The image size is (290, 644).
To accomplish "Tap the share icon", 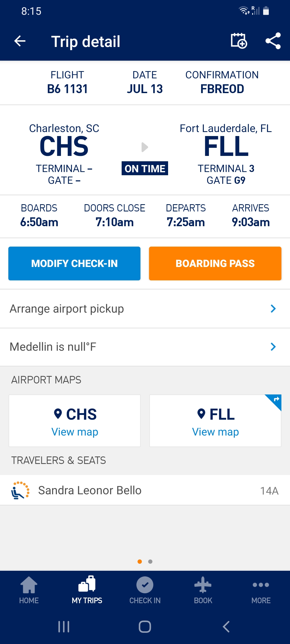I will pos(273,41).
